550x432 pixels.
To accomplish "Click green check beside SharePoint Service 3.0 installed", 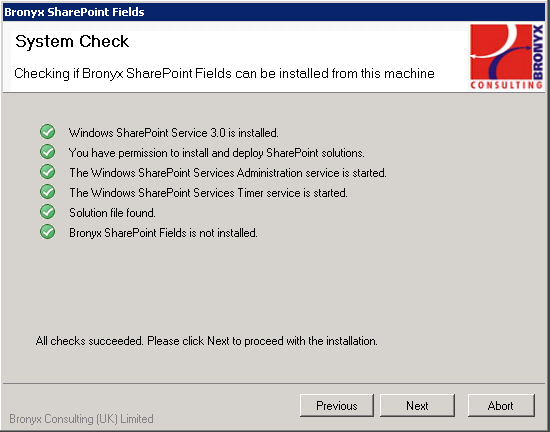I will [x=47, y=132].
